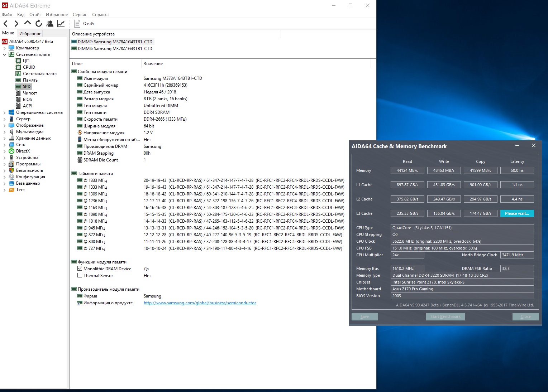Image resolution: width=548 pixels, height=392 pixels.
Task: Click the report page icon in toolbar
Action: (77, 24)
